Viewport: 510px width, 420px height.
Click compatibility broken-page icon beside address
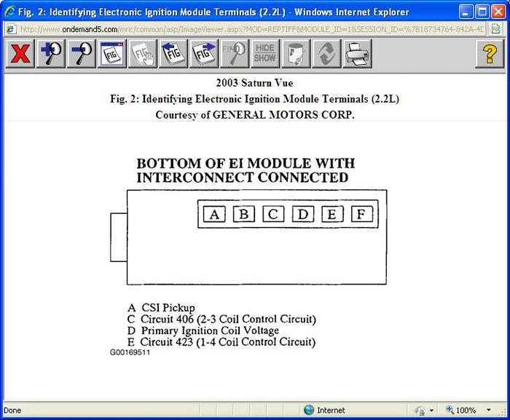click(495, 29)
